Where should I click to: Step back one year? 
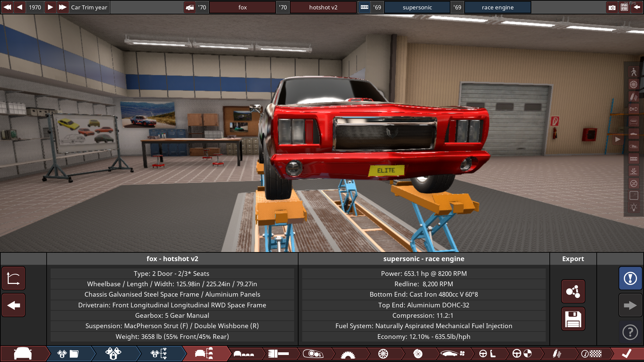click(20, 7)
